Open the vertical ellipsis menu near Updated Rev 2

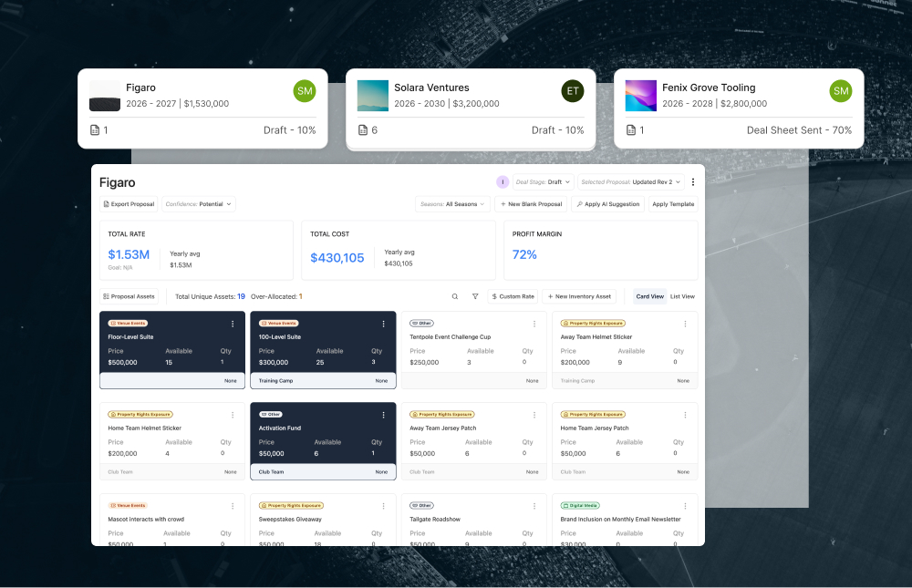[692, 181]
